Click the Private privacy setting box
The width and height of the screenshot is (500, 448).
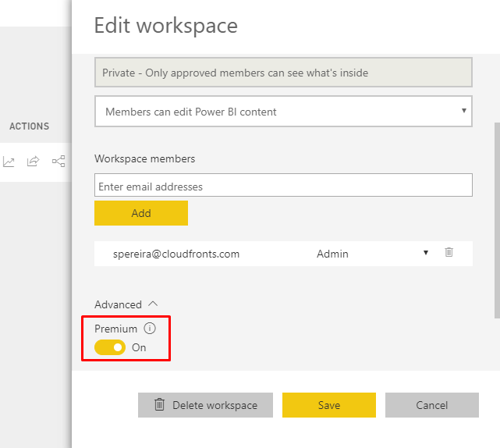coord(283,73)
